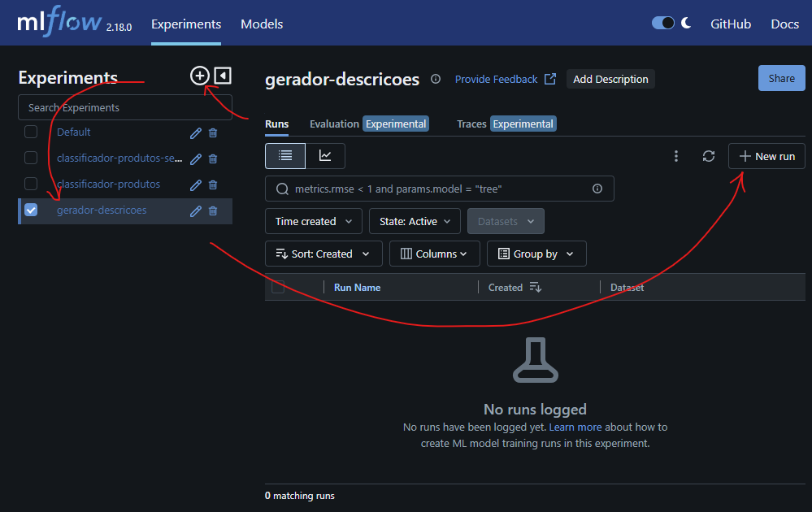
Task: Click the moon dark-mode icon
Action: pyautogui.click(x=686, y=23)
